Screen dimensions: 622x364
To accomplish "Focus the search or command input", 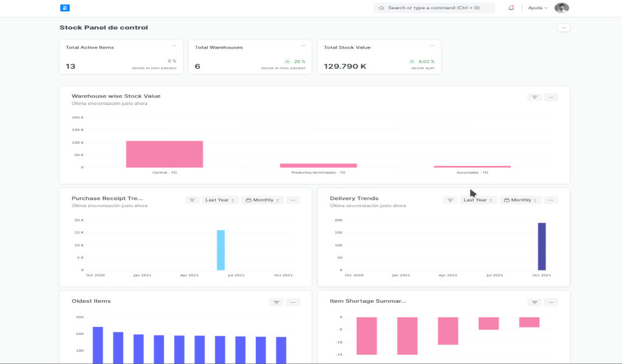I will click(x=434, y=8).
